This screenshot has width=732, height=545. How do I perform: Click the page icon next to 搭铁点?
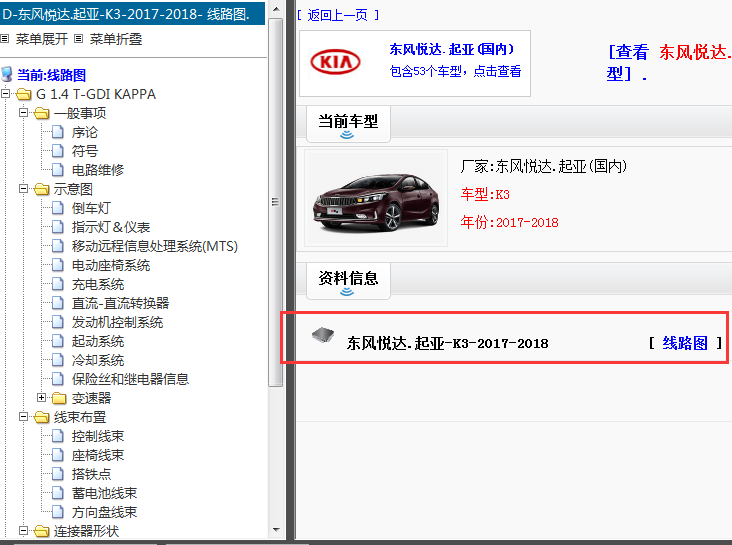(x=57, y=474)
